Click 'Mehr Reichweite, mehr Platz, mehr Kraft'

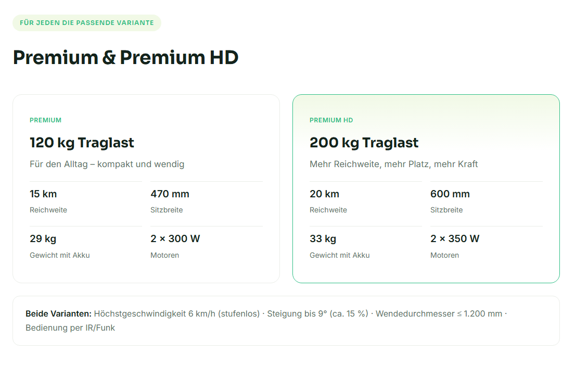point(393,164)
